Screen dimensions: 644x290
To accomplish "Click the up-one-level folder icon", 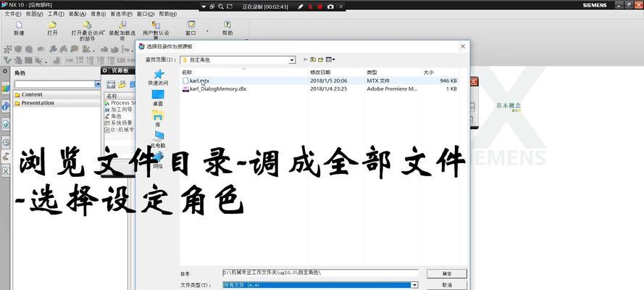I will 313,59.
